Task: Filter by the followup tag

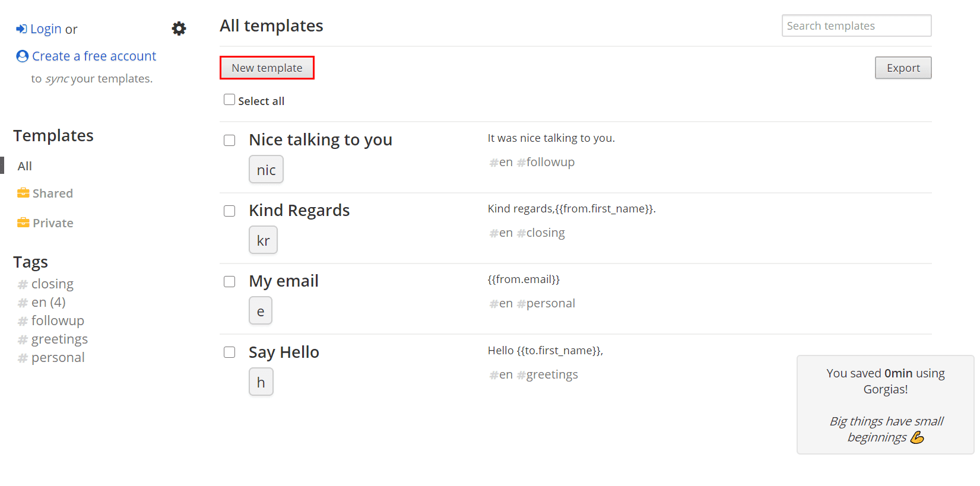Action: pos(58,320)
